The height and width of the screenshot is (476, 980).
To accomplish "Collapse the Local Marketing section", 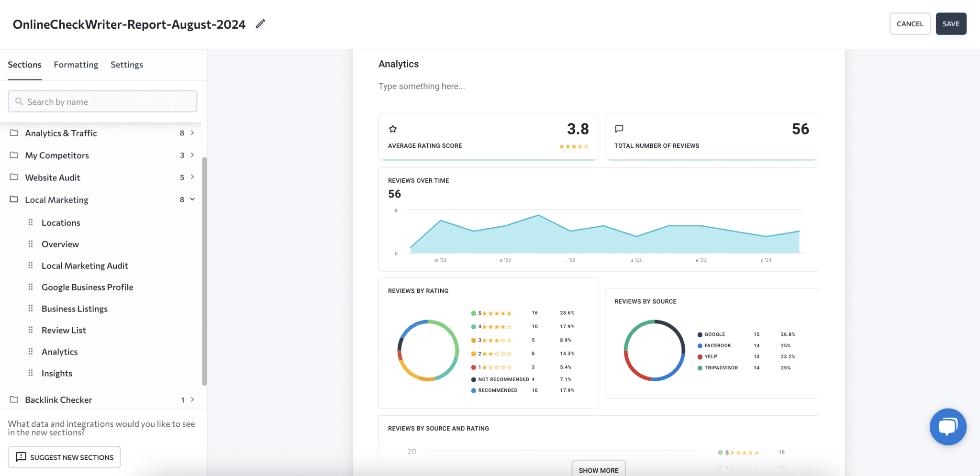I will pos(191,199).
